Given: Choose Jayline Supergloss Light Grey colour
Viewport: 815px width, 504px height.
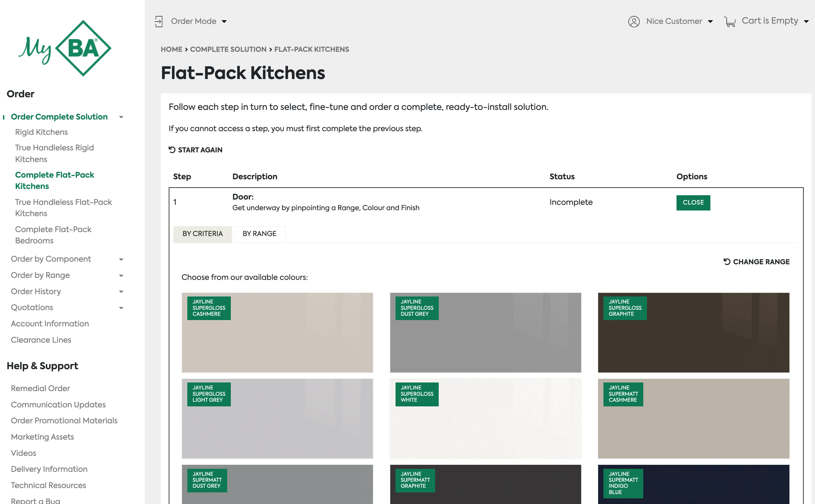Looking at the screenshot, I should pos(277,419).
